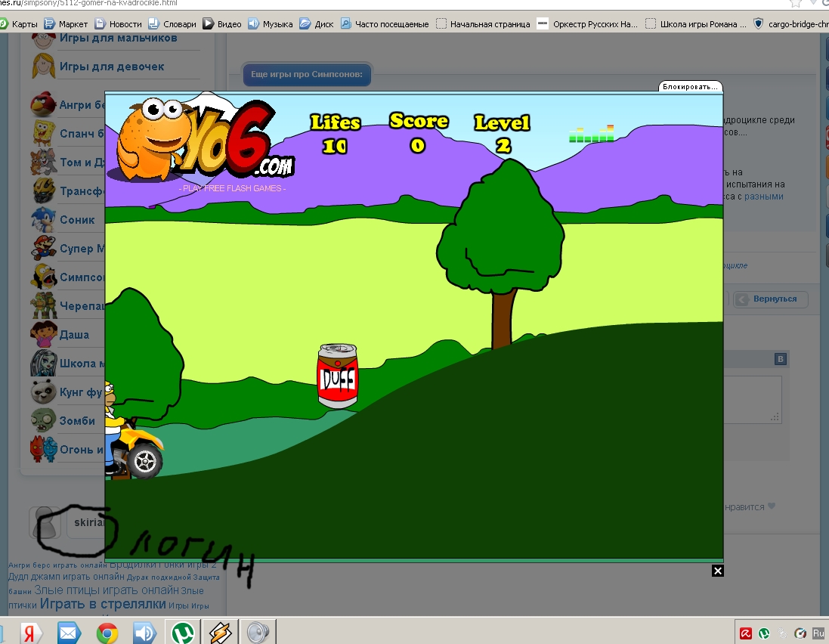
Task: Click the Yo6.com logo in the game
Action: click(201, 140)
